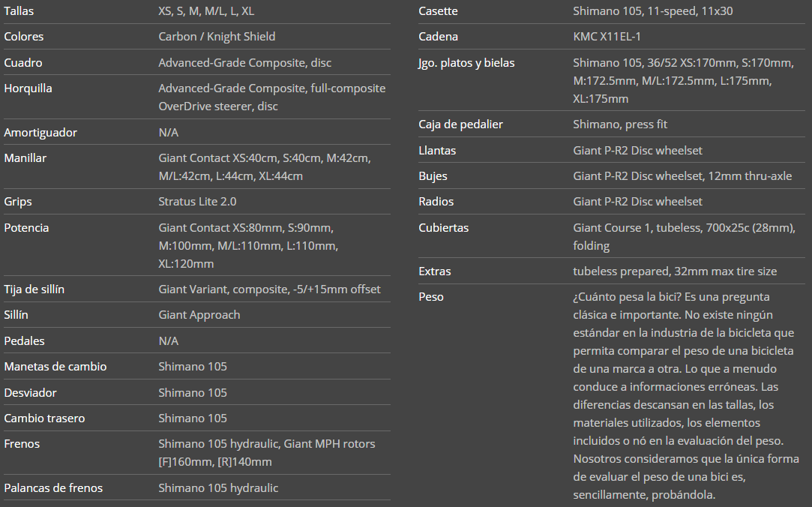Select the Pedales label
This screenshot has width=812, height=507.
(x=24, y=341)
